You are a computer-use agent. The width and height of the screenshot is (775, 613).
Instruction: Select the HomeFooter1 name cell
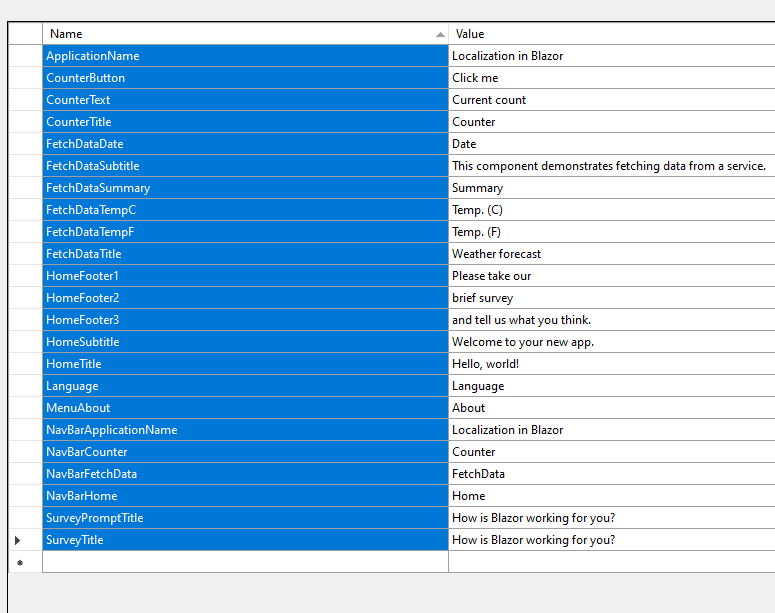click(x=245, y=276)
